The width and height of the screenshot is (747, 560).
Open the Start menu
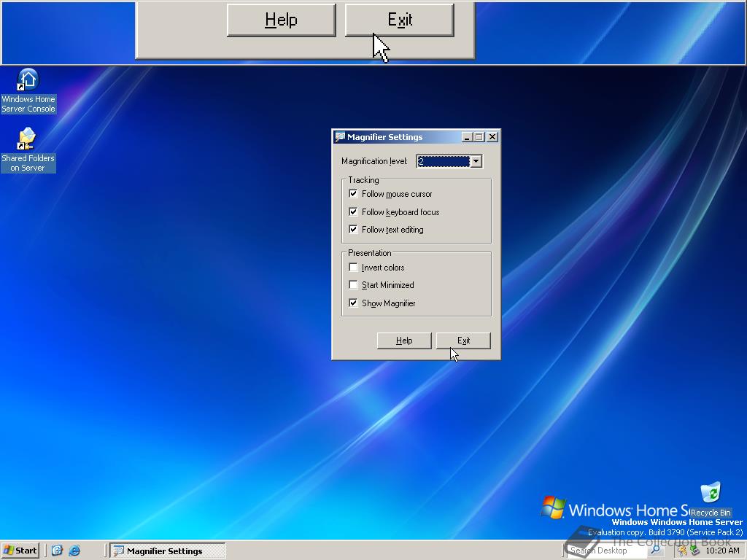tap(20, 551)
